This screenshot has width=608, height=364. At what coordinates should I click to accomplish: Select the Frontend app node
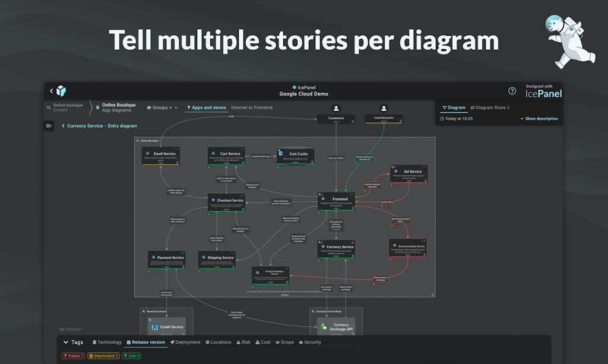[336, 200]
